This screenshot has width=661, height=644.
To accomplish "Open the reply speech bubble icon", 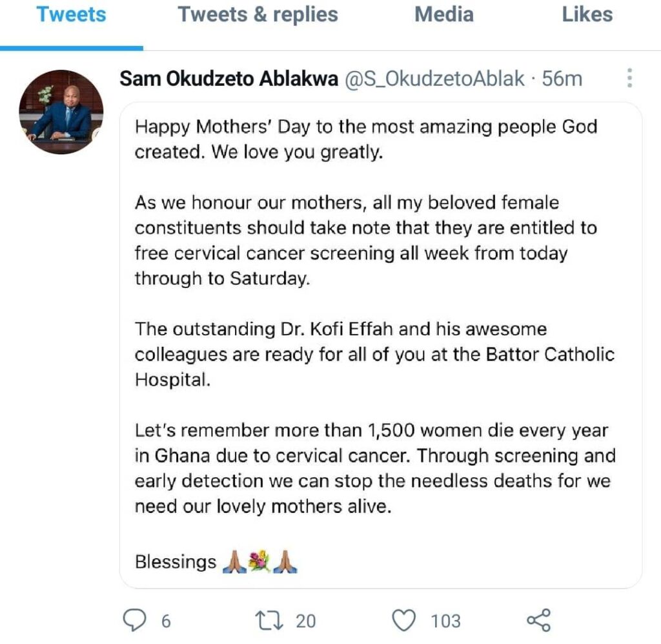I will [x=134, y=620].
